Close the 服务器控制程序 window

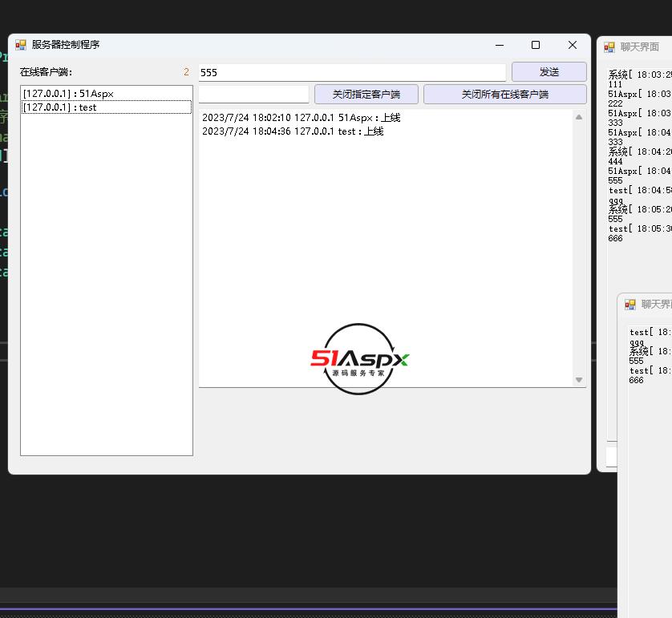coord(572,45)
